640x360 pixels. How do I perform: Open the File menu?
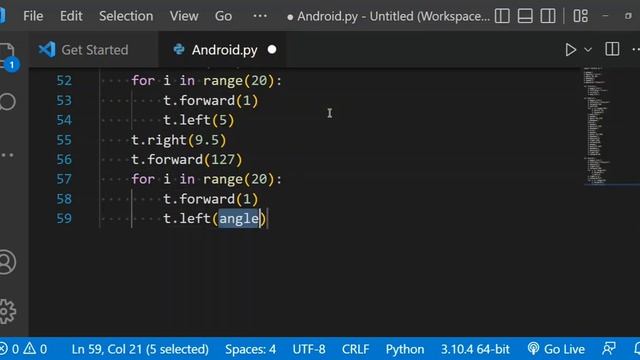(x=33, y=16)
